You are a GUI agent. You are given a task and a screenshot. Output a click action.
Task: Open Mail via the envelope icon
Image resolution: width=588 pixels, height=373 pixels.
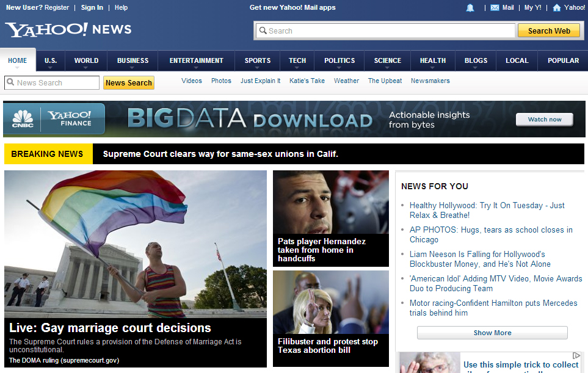[x=495, y=7]
